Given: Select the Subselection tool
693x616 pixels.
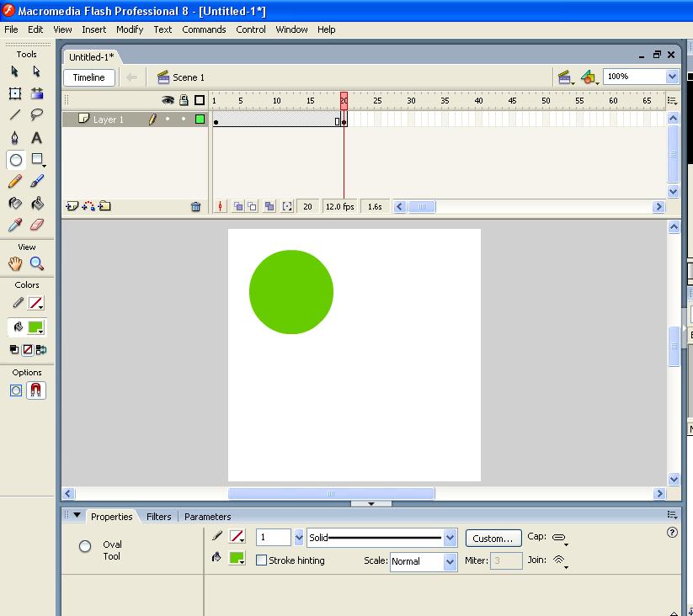Looking at the screenshot, I should coord(37,71).
